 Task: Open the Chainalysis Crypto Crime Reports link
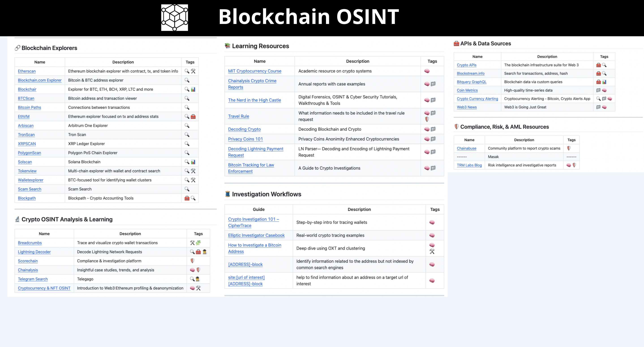(x=252, y=84)
